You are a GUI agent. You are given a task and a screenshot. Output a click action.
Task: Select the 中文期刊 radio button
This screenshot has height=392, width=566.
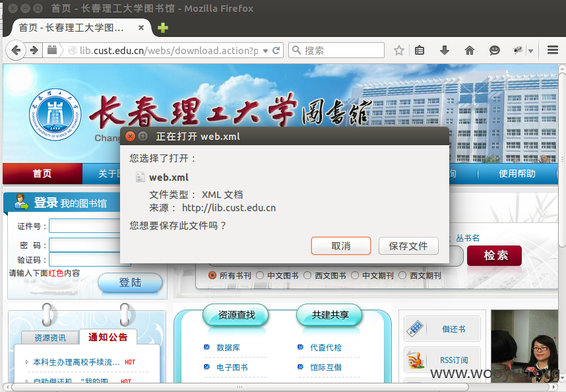click(x=355, y=275)
